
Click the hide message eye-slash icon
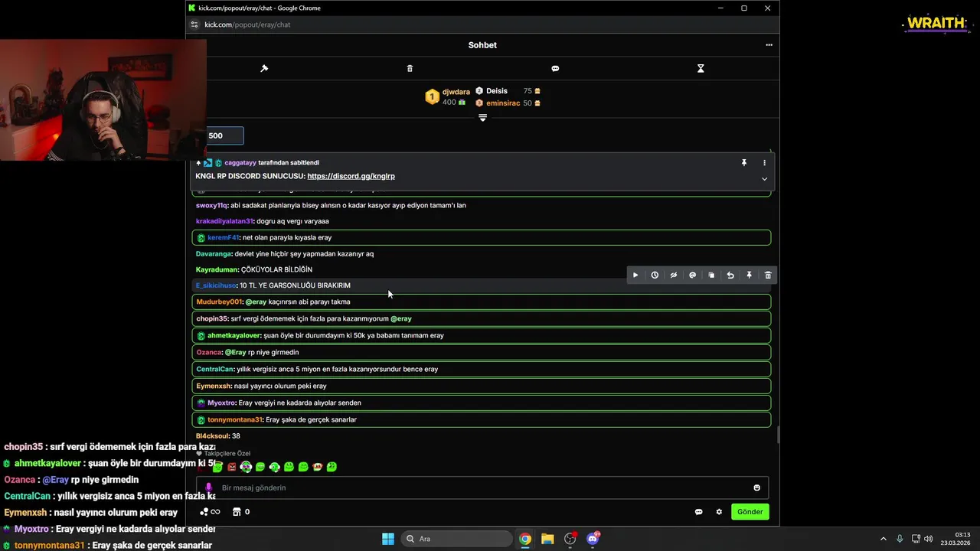(x=674, y=275)
